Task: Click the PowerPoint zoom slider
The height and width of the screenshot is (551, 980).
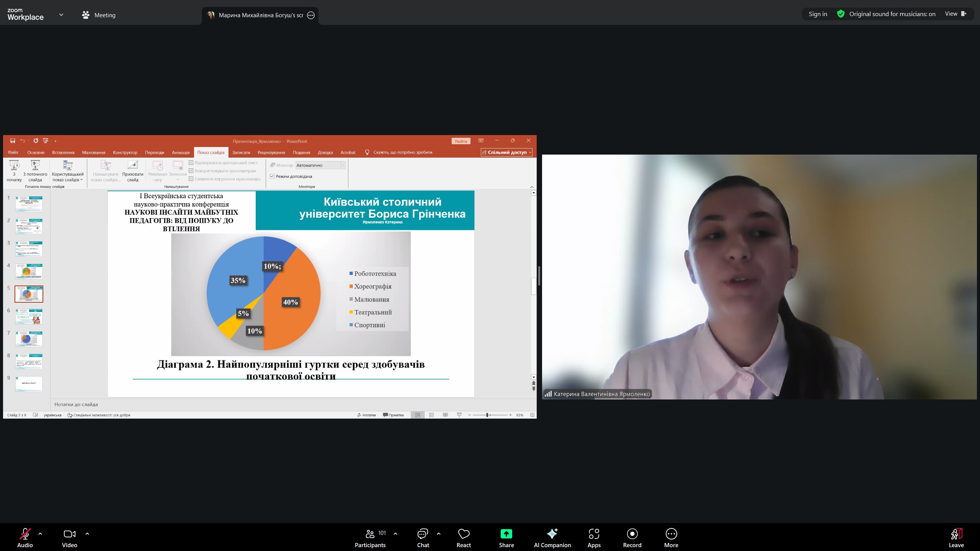Action: click(x=487, y=415)
